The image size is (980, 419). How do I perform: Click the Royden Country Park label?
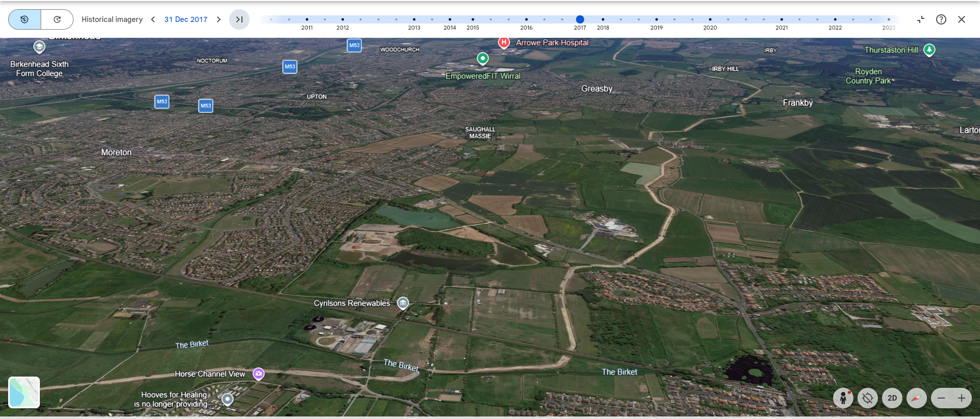tap(869, 76)
